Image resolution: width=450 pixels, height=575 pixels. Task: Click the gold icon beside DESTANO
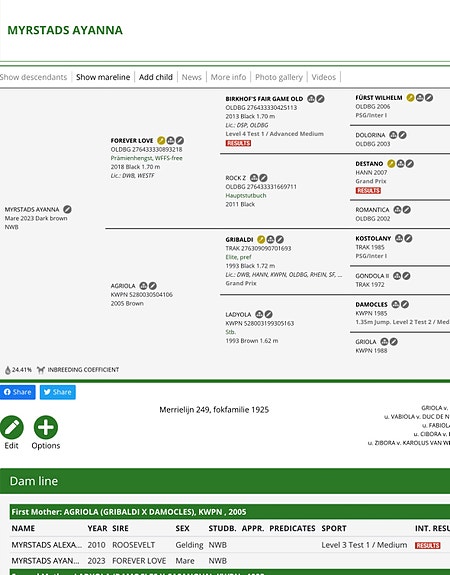tap(391, 164)
